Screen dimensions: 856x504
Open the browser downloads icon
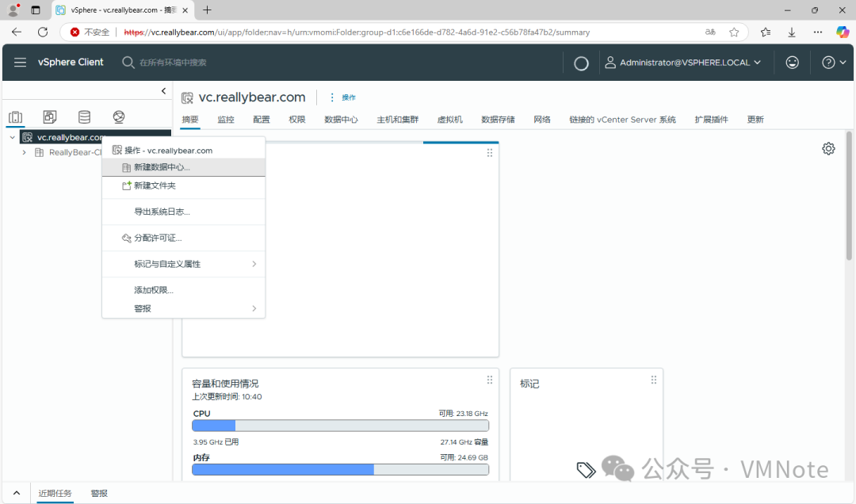coord(792,32)
